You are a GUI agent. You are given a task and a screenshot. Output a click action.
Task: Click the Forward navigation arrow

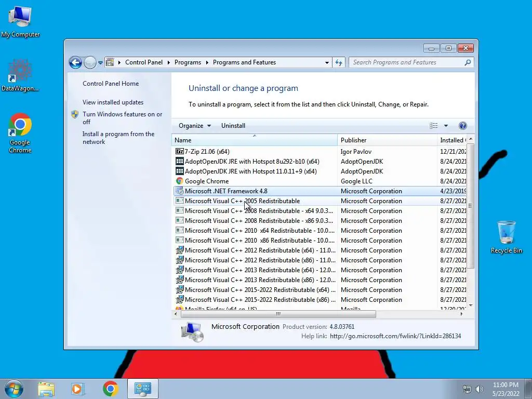pyautogui.click(x=90, y=62)
